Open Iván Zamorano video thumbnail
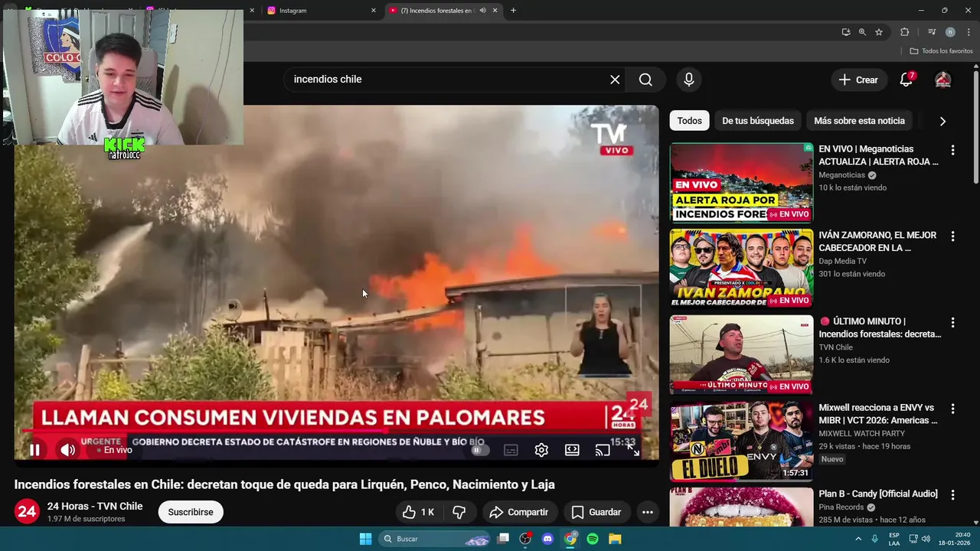The width and height of the screenshot is (980, 551). tap(741, 269)
